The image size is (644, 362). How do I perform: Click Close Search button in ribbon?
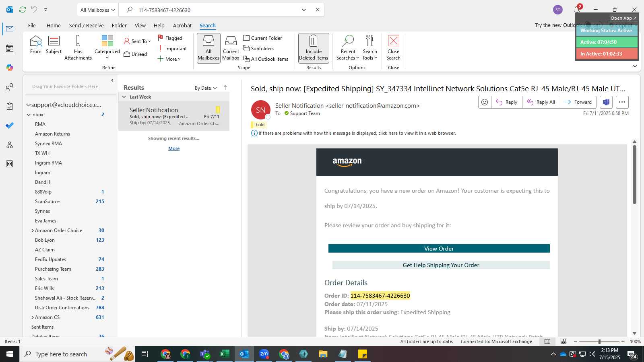[x=393, y=47]
